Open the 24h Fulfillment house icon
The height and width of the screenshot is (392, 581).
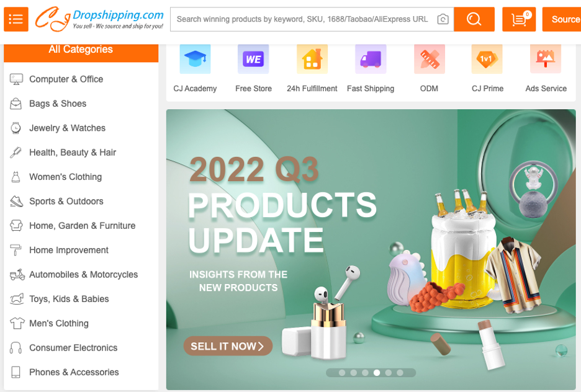pos(312,59)
